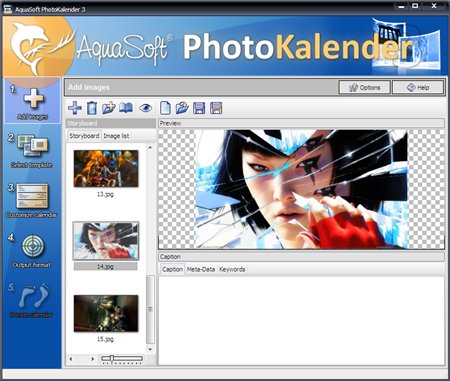Open the Meta-Data tab

(x=201, y=269)
